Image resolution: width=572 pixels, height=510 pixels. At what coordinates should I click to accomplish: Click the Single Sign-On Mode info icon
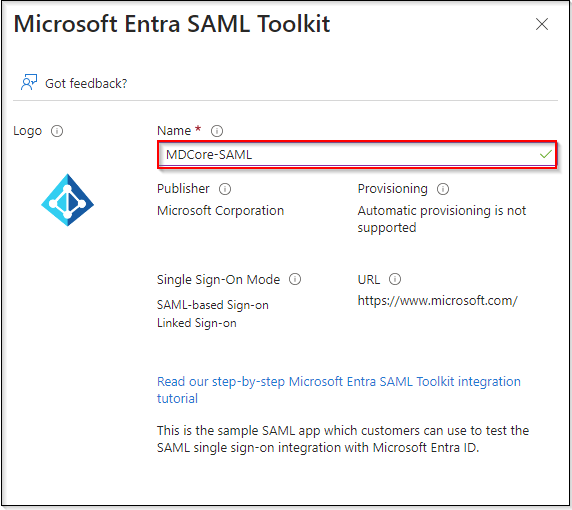pos(295,279)
